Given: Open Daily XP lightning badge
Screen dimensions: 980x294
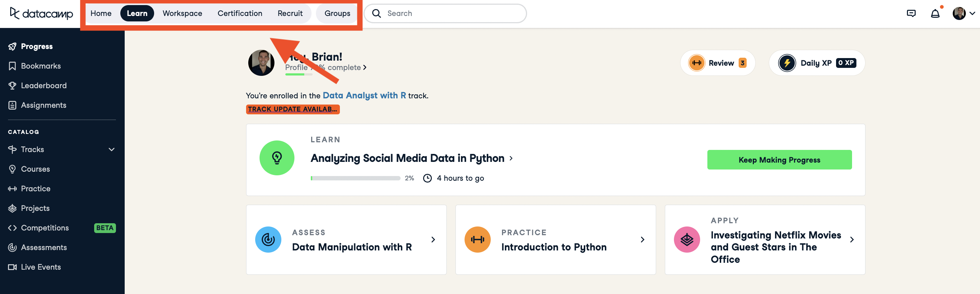Looking at the screenshot, I should pyautogui.click(x=786, y=63).
